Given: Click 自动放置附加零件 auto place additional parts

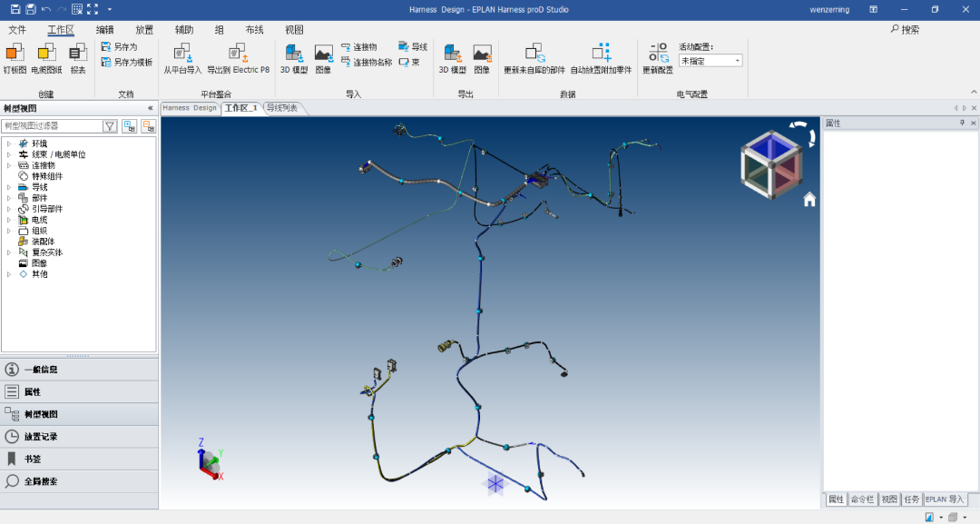Looking at the screenshot, I should tap(602, 59).
